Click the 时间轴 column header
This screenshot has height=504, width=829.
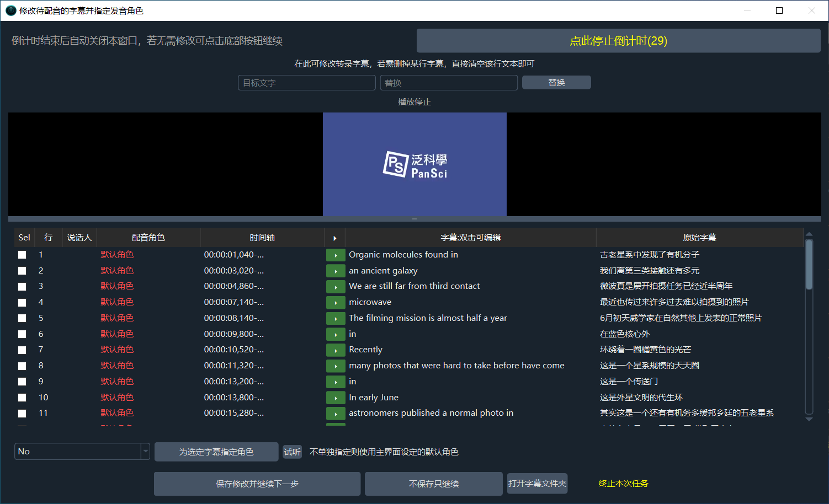[262, 238]
